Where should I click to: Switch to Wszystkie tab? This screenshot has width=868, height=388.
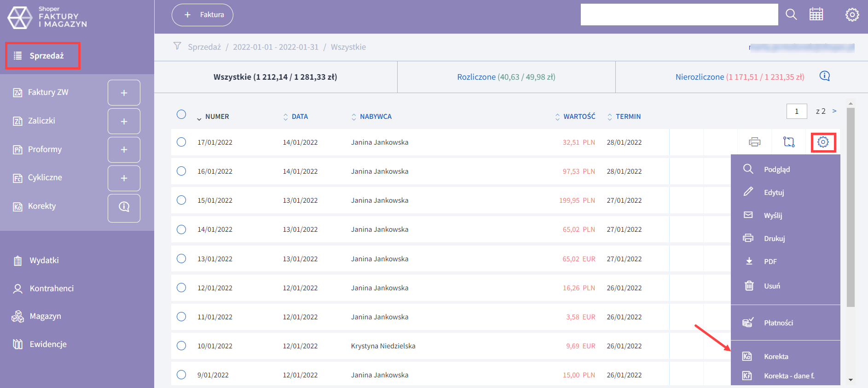point(275,77)
